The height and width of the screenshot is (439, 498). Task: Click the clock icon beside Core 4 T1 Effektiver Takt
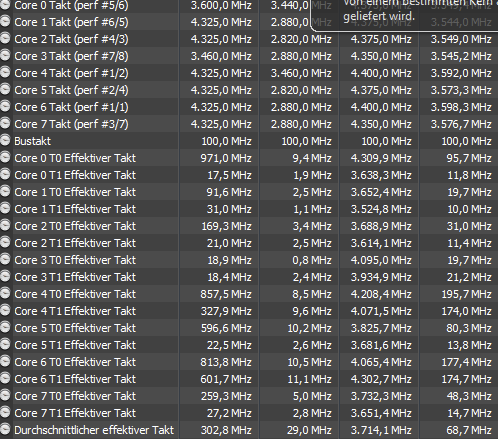coord(5,311)
